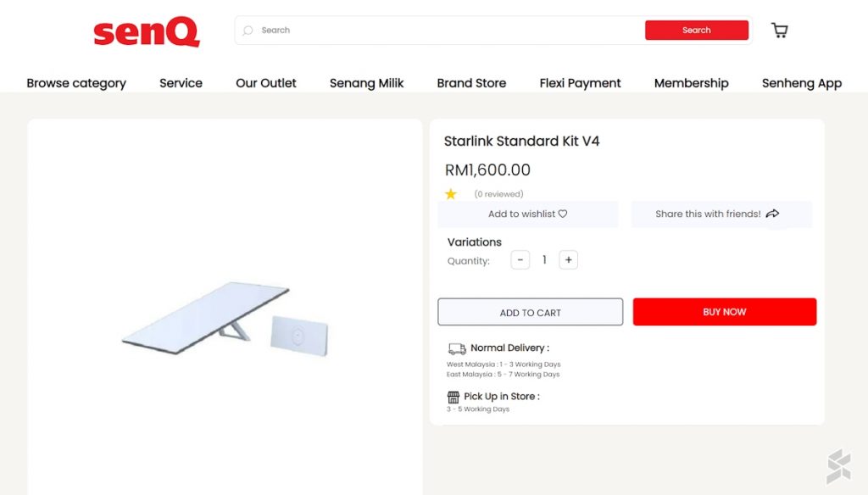Click the Starlink kit product image
This screenshot has width=868, height=495.
pos(225,320)
